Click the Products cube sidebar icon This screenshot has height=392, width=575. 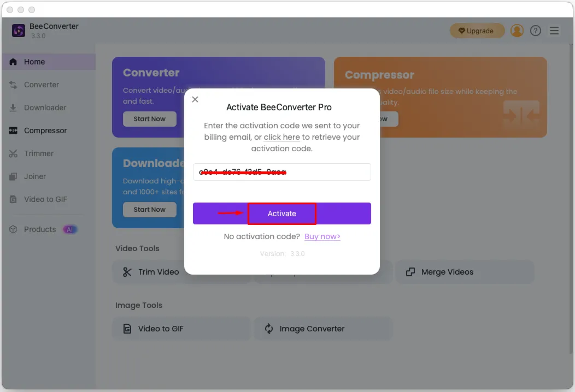[13, 229]
